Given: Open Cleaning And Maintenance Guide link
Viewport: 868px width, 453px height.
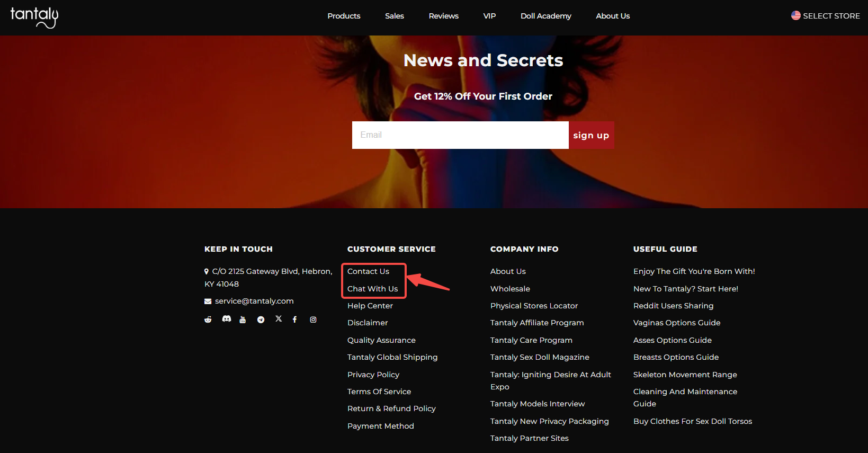Looking at the screenshot, I should click(685, 397).
